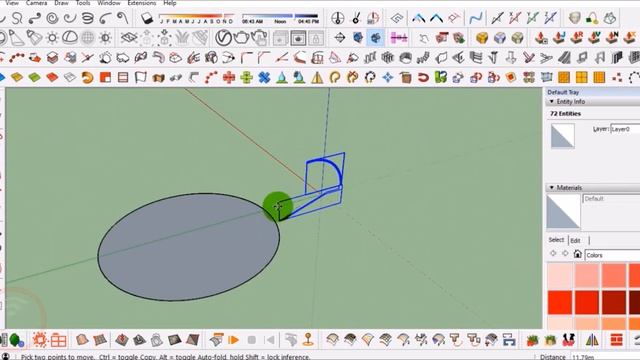This screenshot has height=360, width=640.
Task: Click the compass target toolbar icon
Action: pyautogui.click(x=340, y=38)
